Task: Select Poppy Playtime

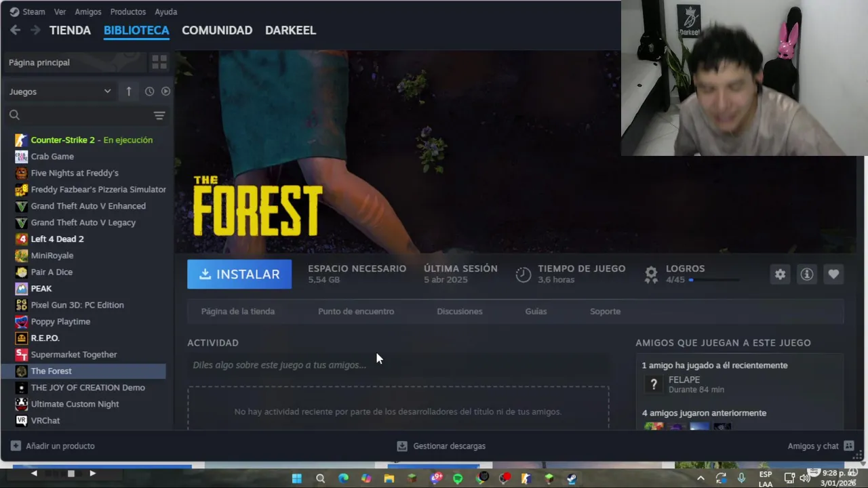Action: 84,321
